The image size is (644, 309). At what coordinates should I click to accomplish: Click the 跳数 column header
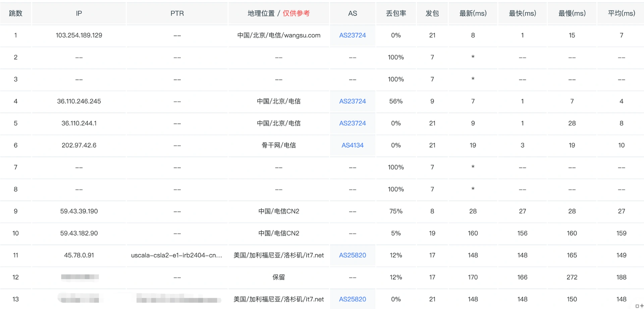click(x=15, y=13)
